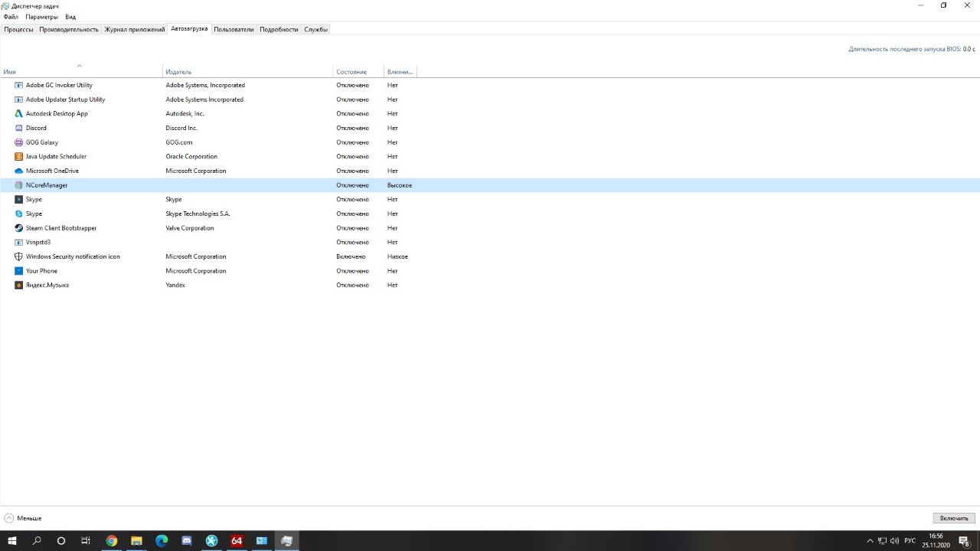Viewport: 980px width, 551px height.
Task: Click the Включено status cell
Action: [351, 256]
